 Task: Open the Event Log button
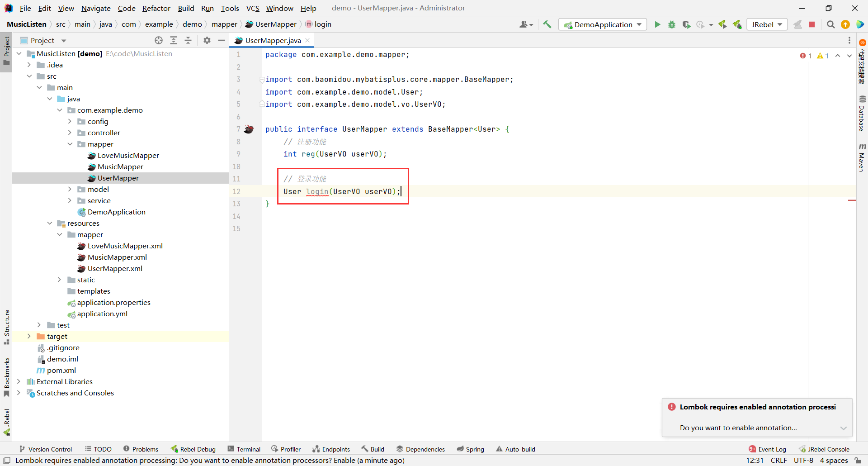tap(767, 449)
